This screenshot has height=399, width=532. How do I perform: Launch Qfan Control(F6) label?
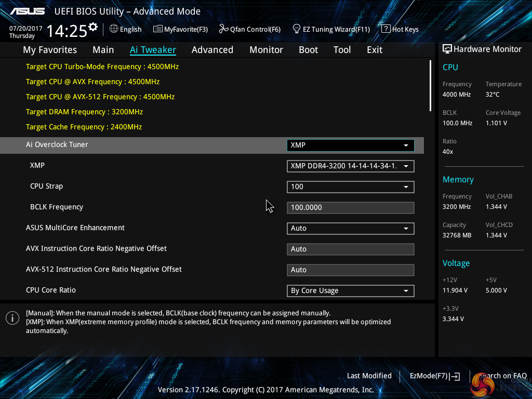click(x=255, y=30)
